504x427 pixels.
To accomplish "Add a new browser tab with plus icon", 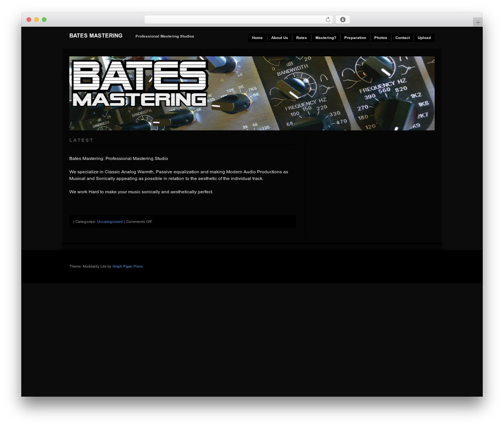I will [x=478, y=22].
